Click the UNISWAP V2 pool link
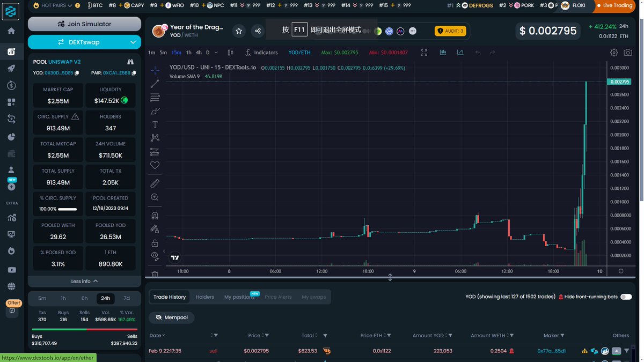The image size is (644, 362). (64, 62)
